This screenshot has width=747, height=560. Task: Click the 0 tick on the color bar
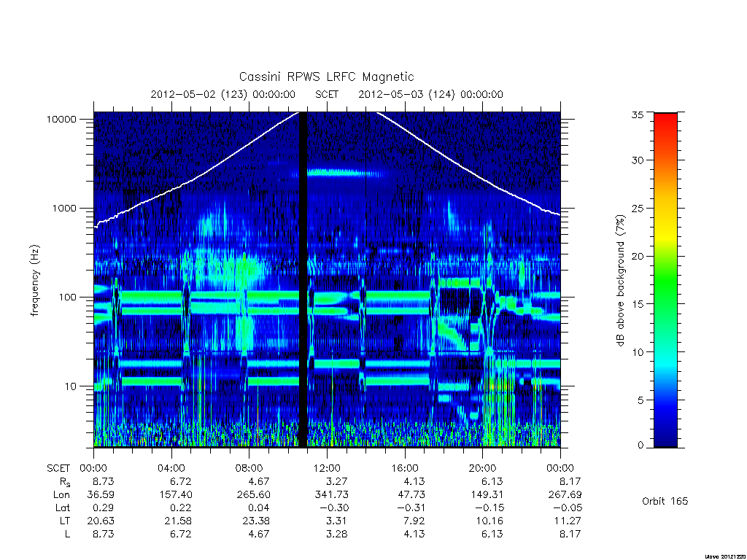(x=640, y=446)
